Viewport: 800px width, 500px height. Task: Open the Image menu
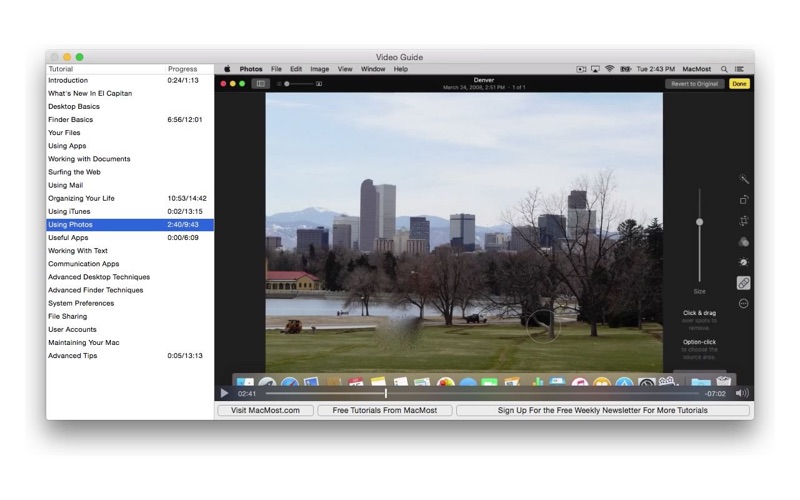(319, 69)
